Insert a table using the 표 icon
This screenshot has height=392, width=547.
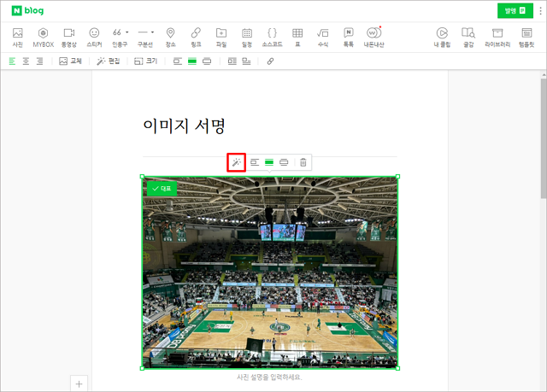click(x=297, y=36)
